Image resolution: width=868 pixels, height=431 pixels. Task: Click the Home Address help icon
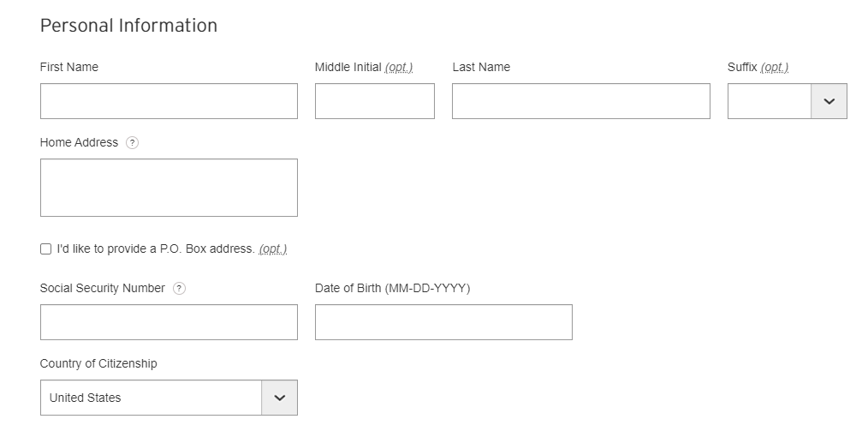pyautogui.click(x=132, y=143)
